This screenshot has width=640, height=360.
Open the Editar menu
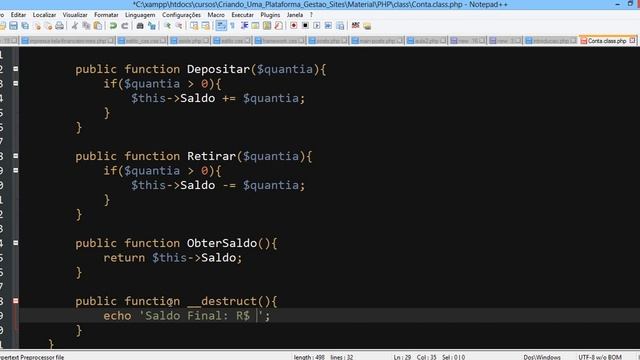coord(18,15)
